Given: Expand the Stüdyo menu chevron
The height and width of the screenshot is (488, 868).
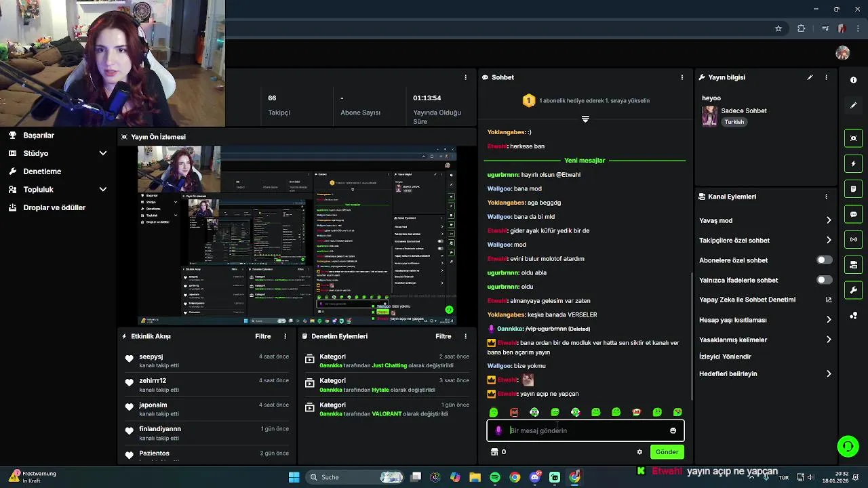Looking at the screenshot, I should coord(103,153).
